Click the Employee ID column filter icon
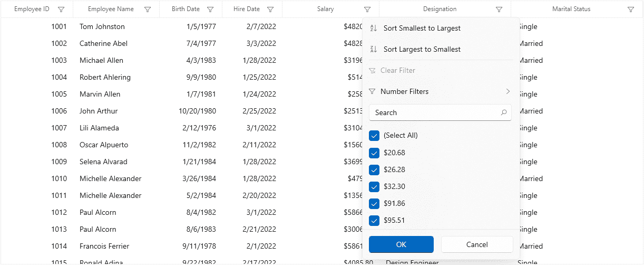This screenshot has height=265, width=644. coord(61,10)
